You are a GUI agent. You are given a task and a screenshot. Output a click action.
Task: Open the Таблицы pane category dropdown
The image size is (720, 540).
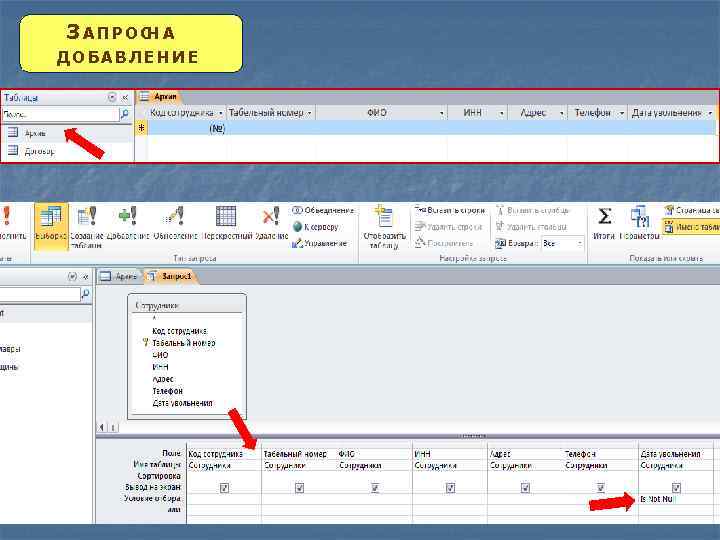click(112, 97)
